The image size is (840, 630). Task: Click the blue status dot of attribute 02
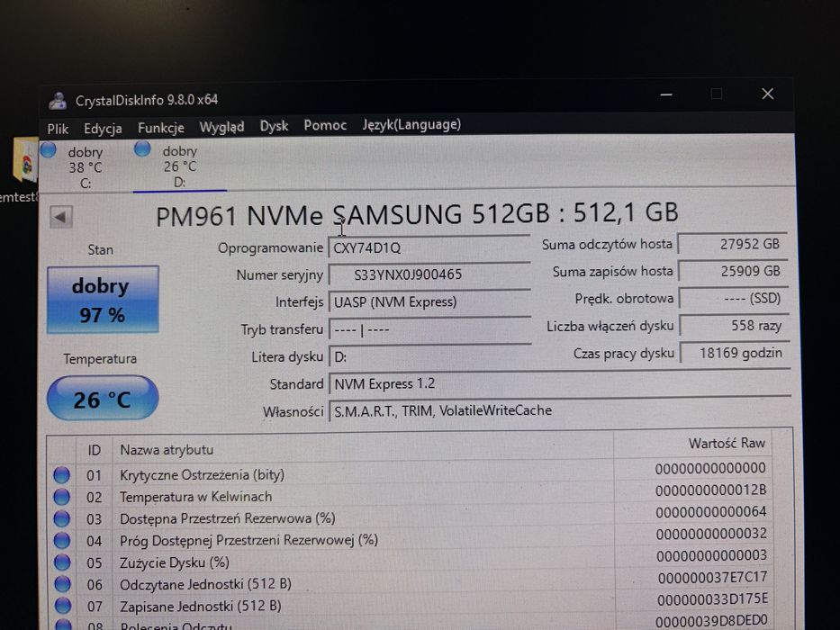coord(61,497)
